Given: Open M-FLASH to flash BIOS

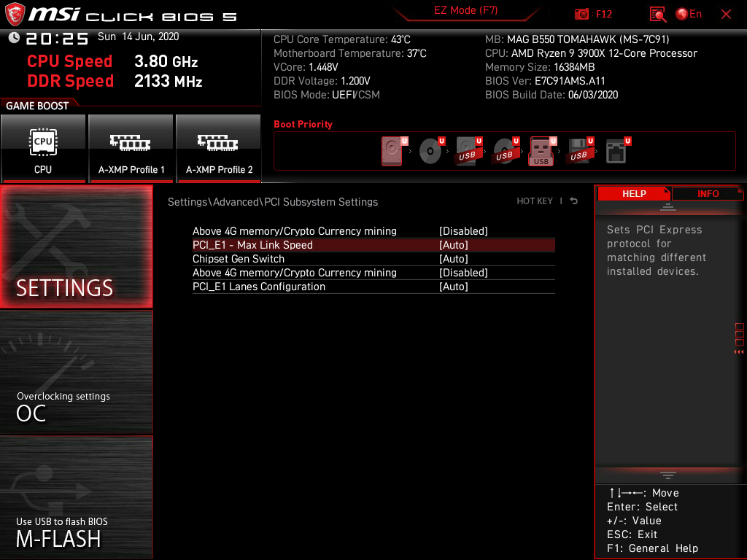Looking at the screenshot, I should click(x=76, y=497).
